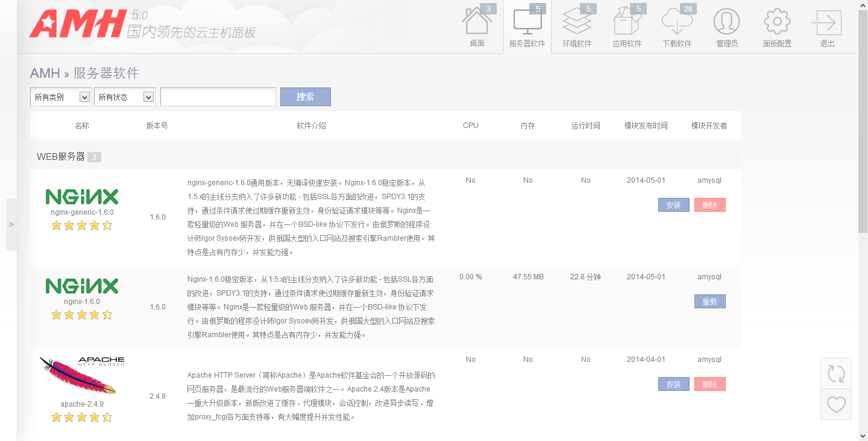Switch to the 服务器软件 tab

pyautogui.click(x=527, y=27)
